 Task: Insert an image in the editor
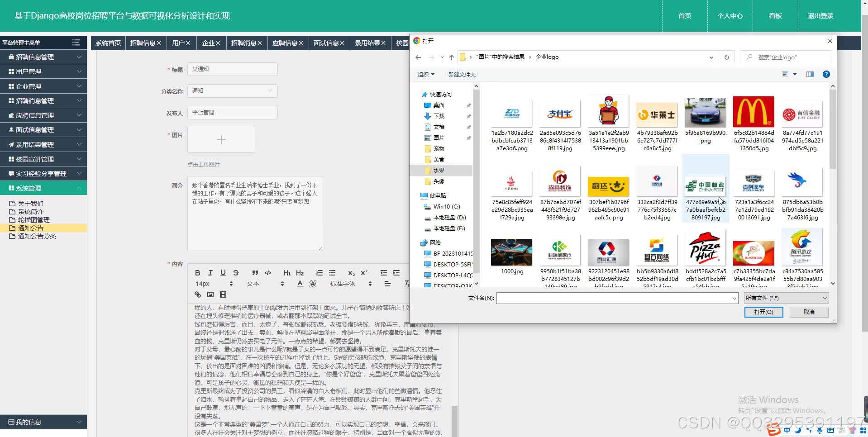point(210,294)
